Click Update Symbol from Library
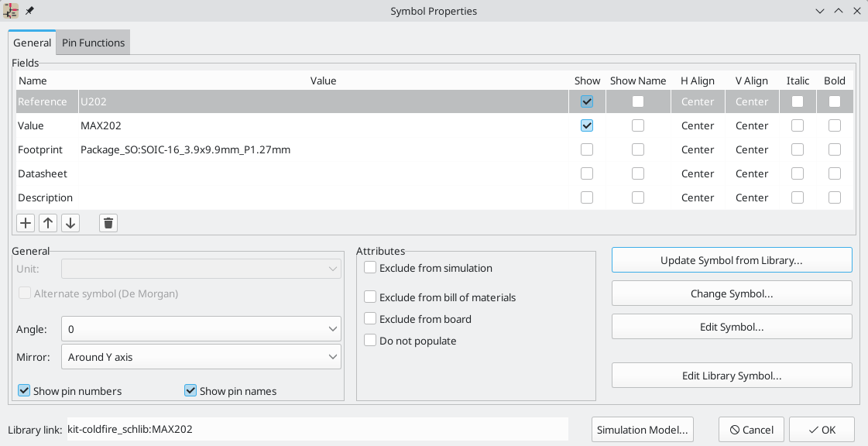This screenshot has width=868, height=446. pos(731,259)
